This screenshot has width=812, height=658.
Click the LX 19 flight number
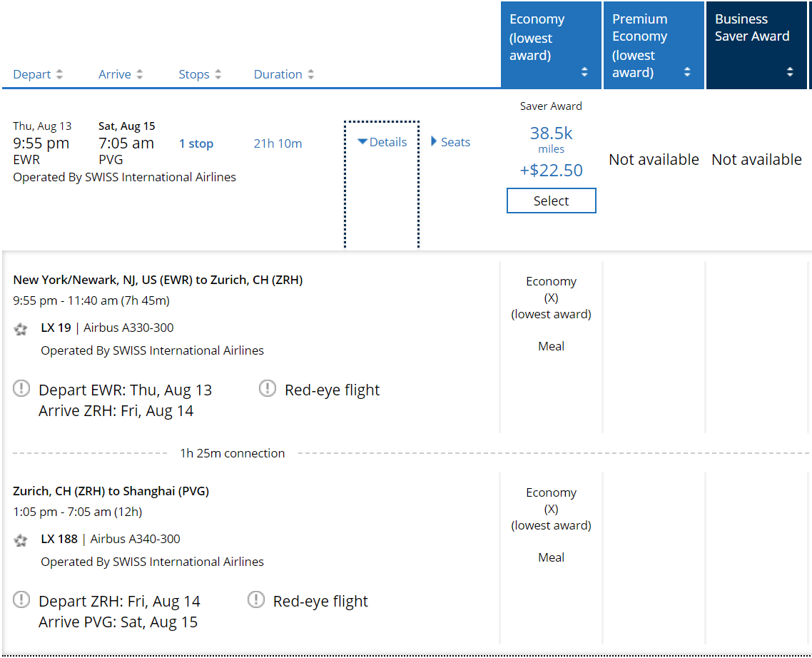click(x=56, y=328)
